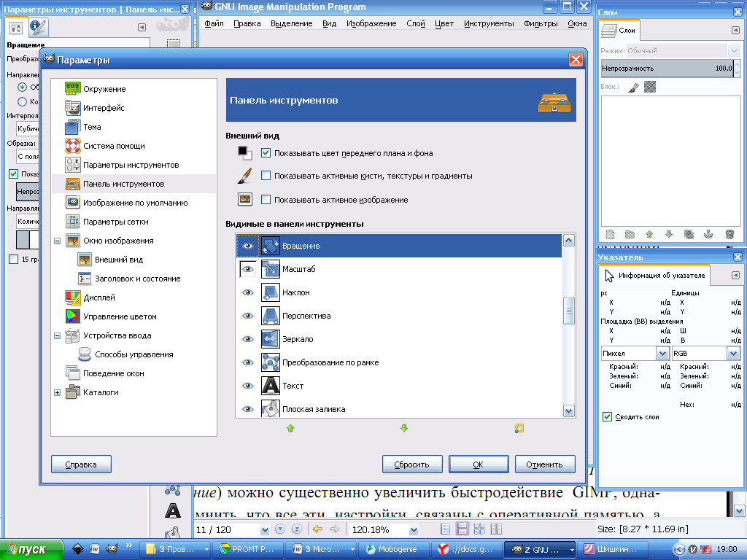Toggle visibility eye for Перспектива tool
747x560 pixels.
point(248,316)
